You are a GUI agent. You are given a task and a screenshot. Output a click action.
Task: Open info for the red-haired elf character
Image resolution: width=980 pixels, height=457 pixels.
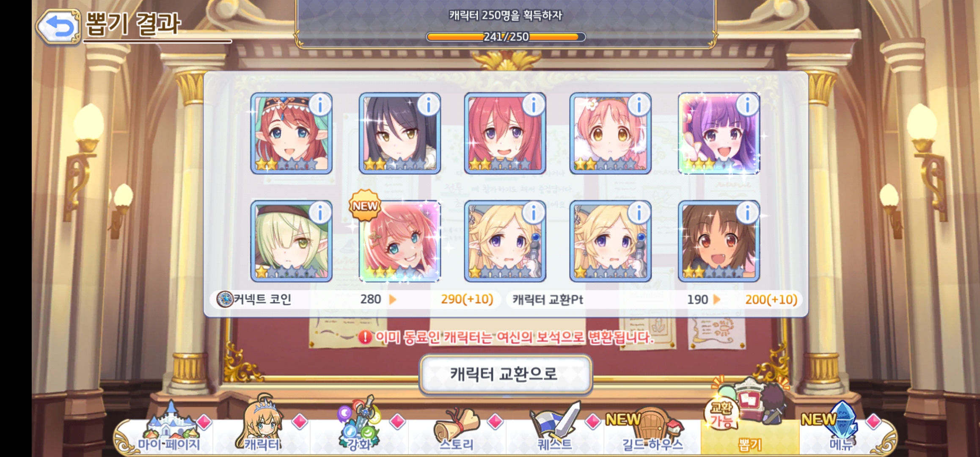320,105
